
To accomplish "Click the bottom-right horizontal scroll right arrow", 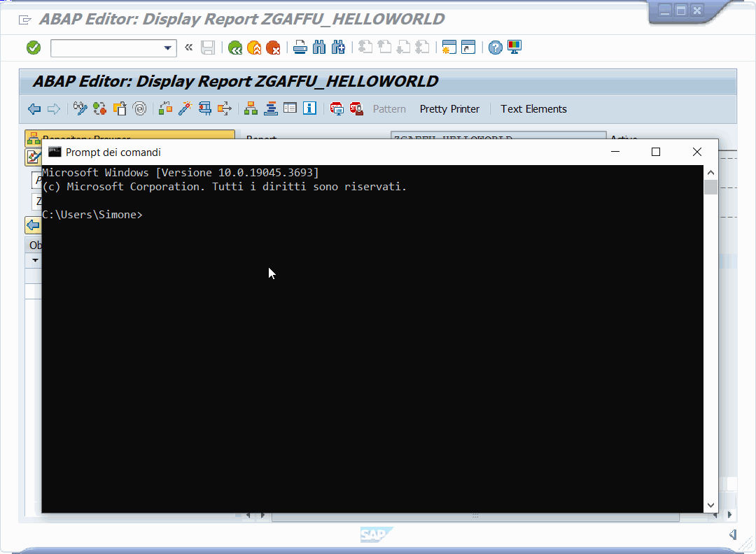I will pyautogui.click(x=729, y=515).
